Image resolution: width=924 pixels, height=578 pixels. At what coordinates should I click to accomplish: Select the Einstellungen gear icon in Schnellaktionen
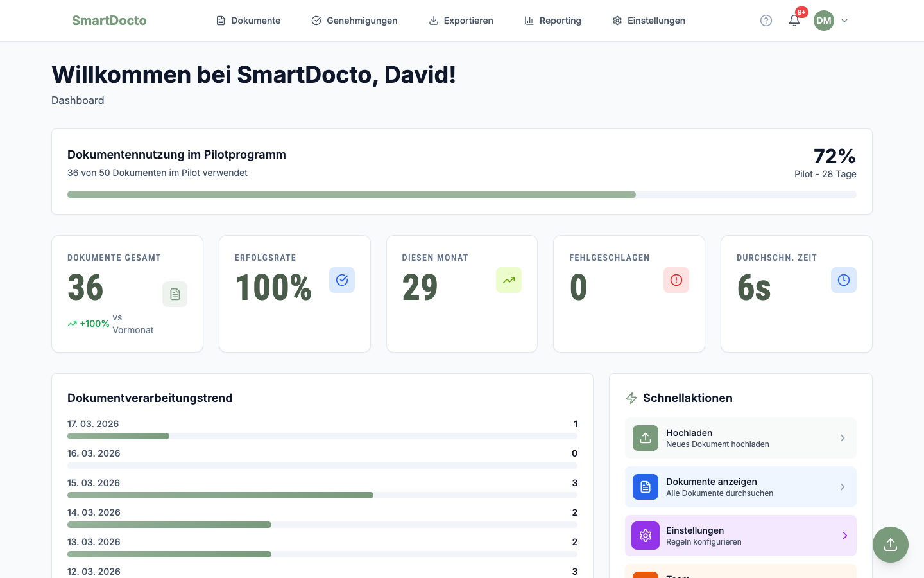coord(645,536)
